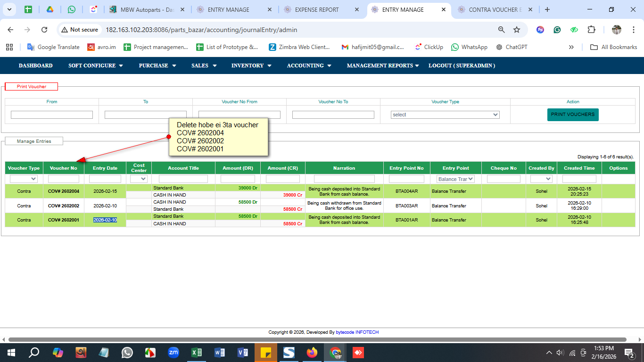Open the hafijmit05 Gmail bookmark
This screenshot has width=644, height=362.
pyautogui.click(x=372, y=47)
